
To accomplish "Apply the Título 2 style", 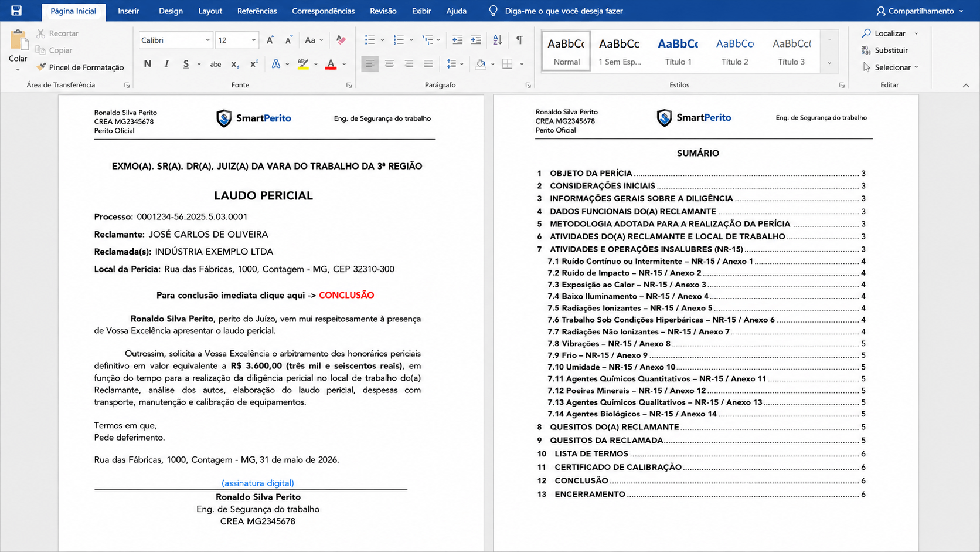I will point(735,51).
